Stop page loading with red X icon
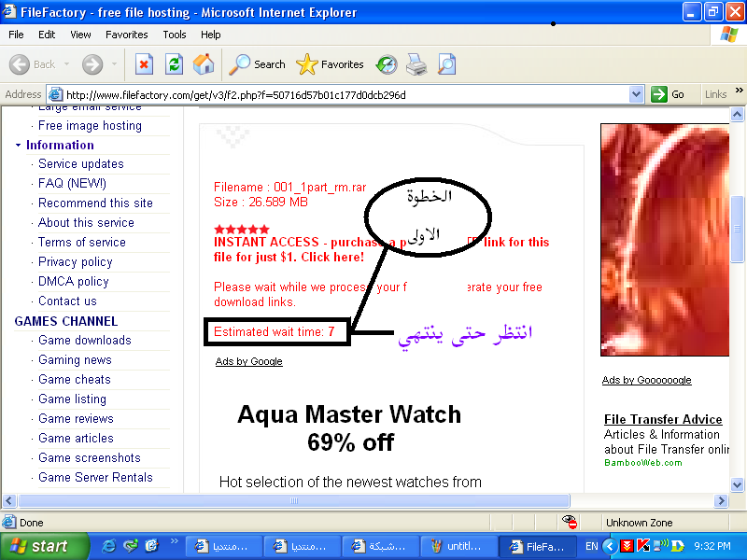This screenshot has height=560, width=747. pos(144,64)
